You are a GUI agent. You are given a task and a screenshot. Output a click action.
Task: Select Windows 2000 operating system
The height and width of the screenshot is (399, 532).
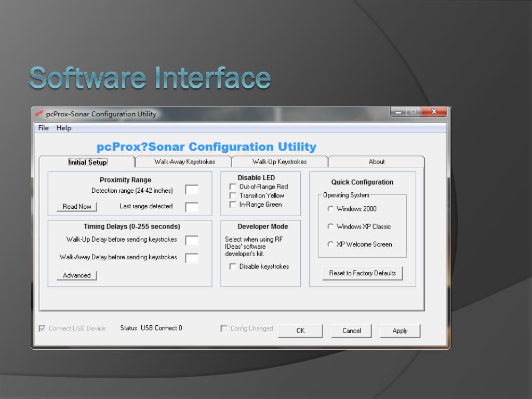point(330,209)
